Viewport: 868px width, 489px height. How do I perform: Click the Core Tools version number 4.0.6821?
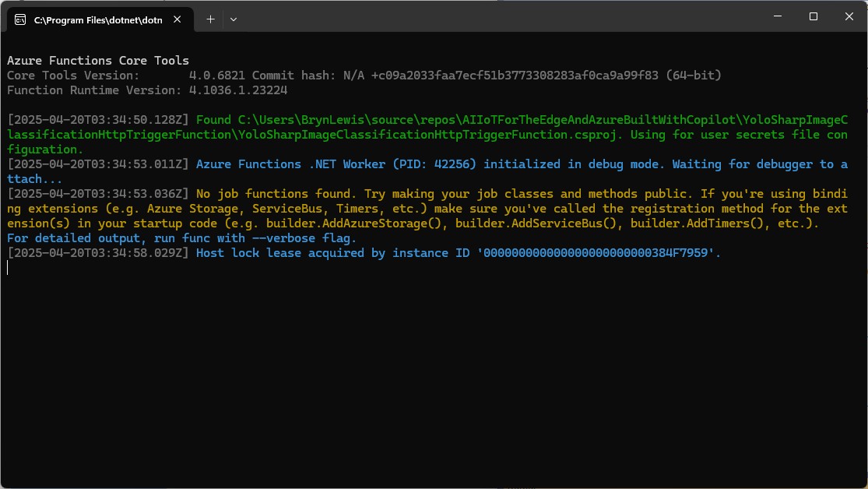[x=217, y=76]
